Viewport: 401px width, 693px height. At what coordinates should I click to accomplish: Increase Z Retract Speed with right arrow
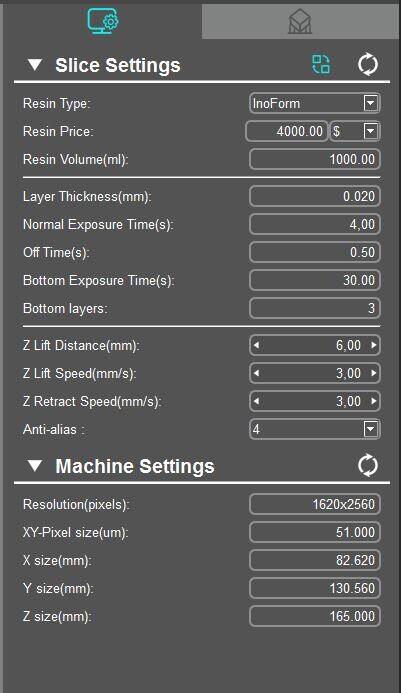coord(374,401)
